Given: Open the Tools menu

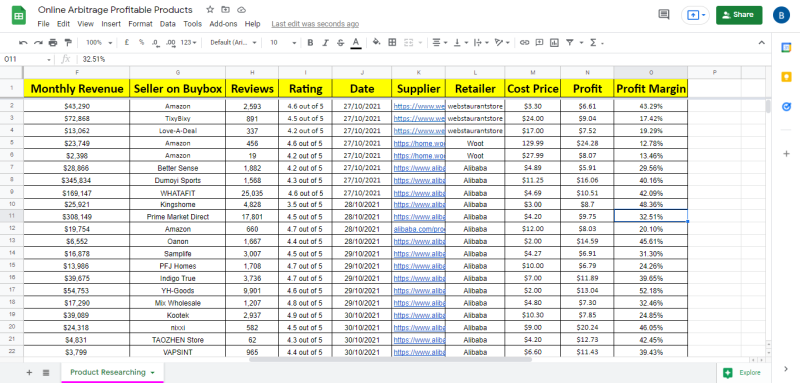Looking at the screenshot, I should [x=192, y=24].
